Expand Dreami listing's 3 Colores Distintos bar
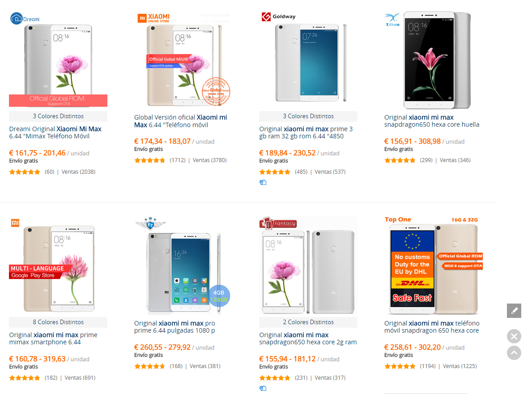 tap(58, 116)
